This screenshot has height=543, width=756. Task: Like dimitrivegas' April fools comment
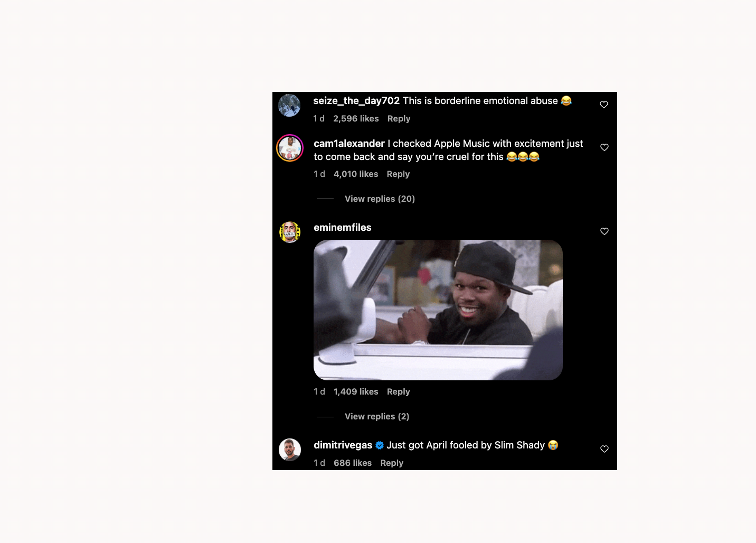tap(604, 449)
